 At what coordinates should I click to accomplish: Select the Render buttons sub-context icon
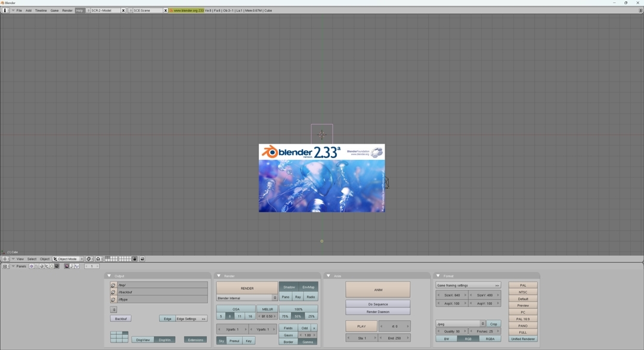click(67, 266)
